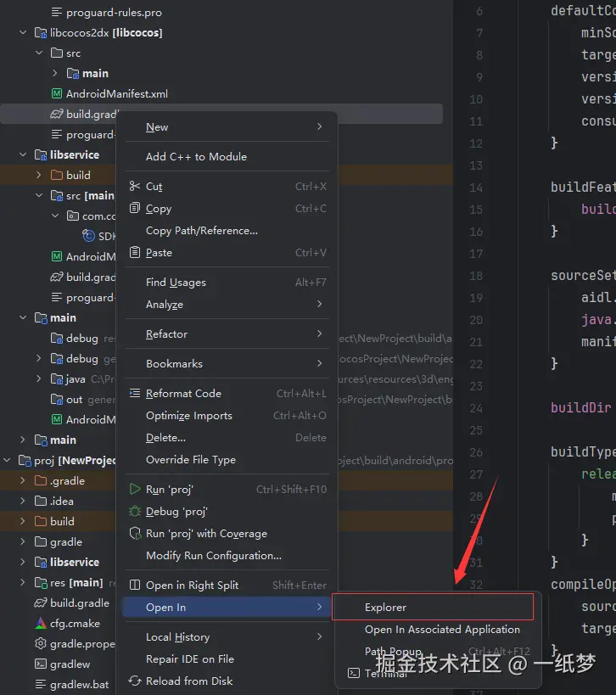This screenshot has height=695, width=616.
Task: Click the cfg.cmake file icon
Action: [41, 623]
